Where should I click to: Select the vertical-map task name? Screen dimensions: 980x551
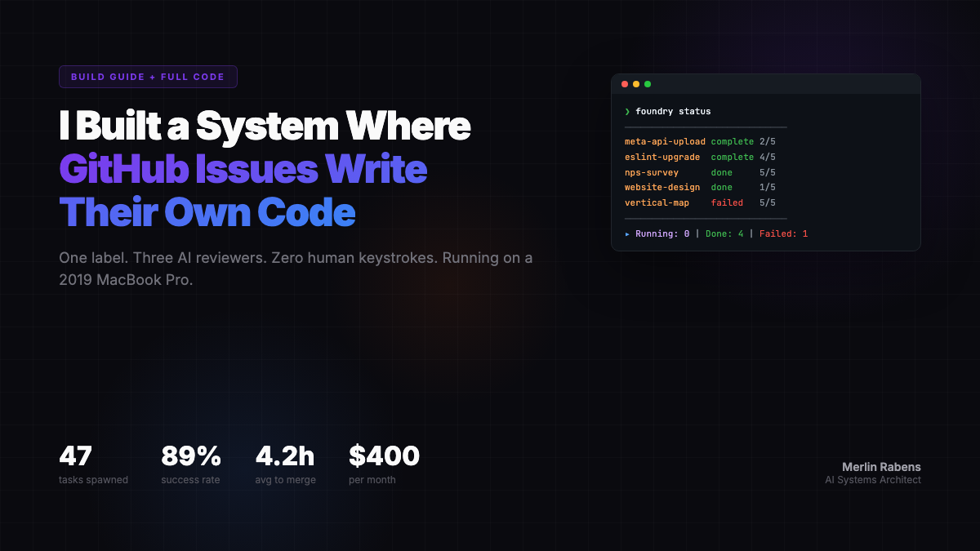657,202
